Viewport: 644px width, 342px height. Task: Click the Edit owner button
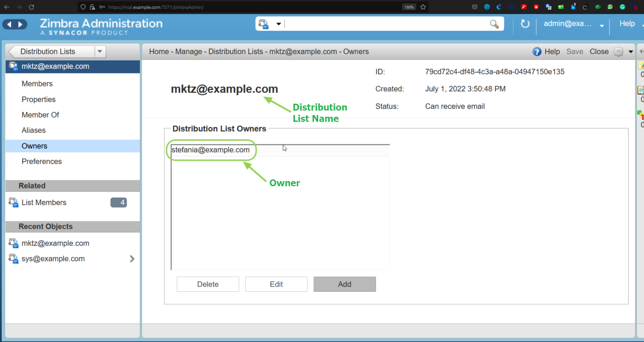pos(276,284)
